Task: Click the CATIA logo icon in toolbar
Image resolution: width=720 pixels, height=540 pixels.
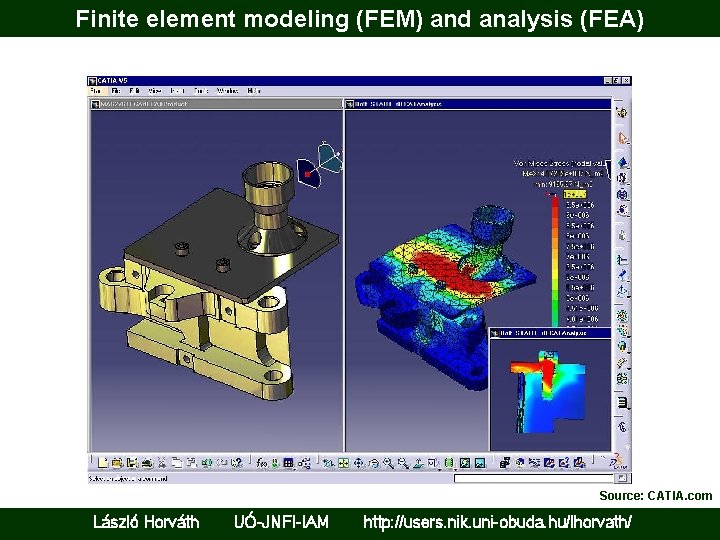Action: point(619,462)
